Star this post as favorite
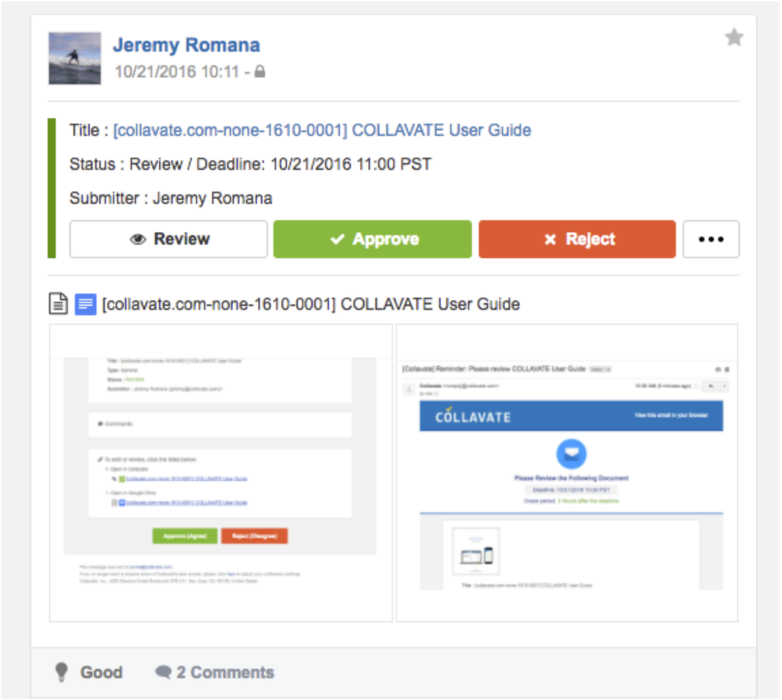This screenshot has height=700, width=782. tap(734, 38)
